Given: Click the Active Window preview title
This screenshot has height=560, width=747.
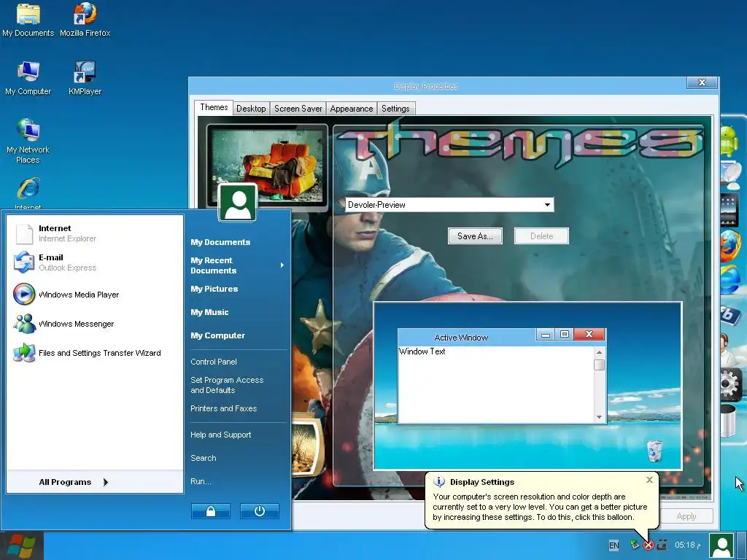Looking at the screenshot, I should click(461, 338).
